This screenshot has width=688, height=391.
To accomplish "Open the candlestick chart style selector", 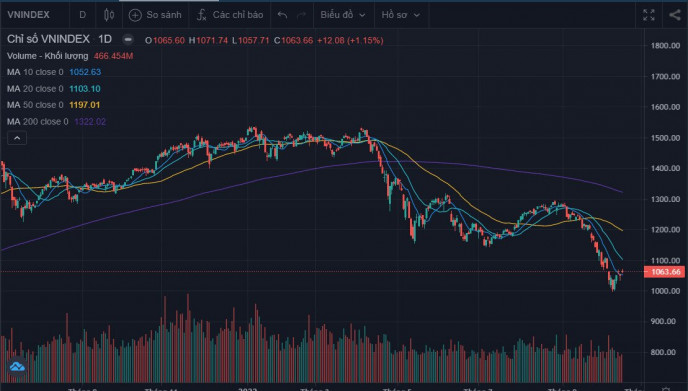I will click(x=109, y=15).
